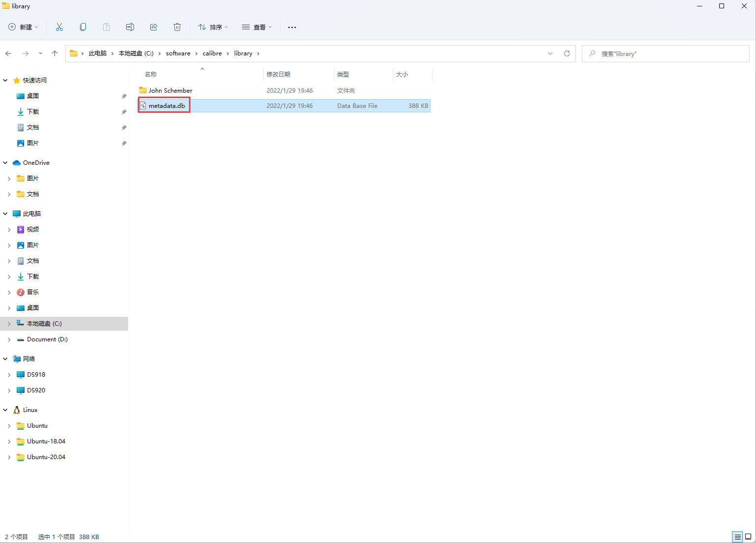Open the 新建 (New) dropdown
756x543 pixels.
pos(23,27)
